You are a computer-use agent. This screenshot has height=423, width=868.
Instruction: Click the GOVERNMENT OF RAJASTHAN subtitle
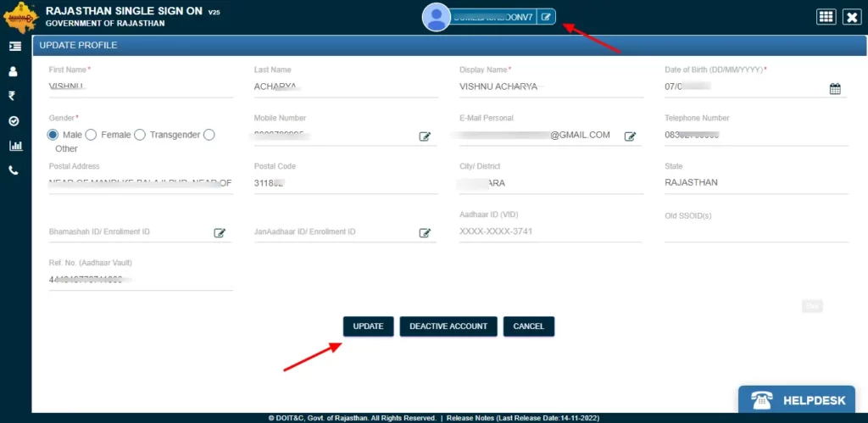pos(104,24)
